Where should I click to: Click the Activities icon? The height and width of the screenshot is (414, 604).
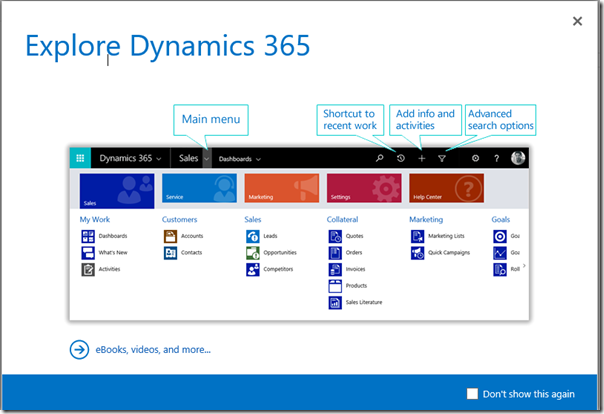click(x=88, y=269)
